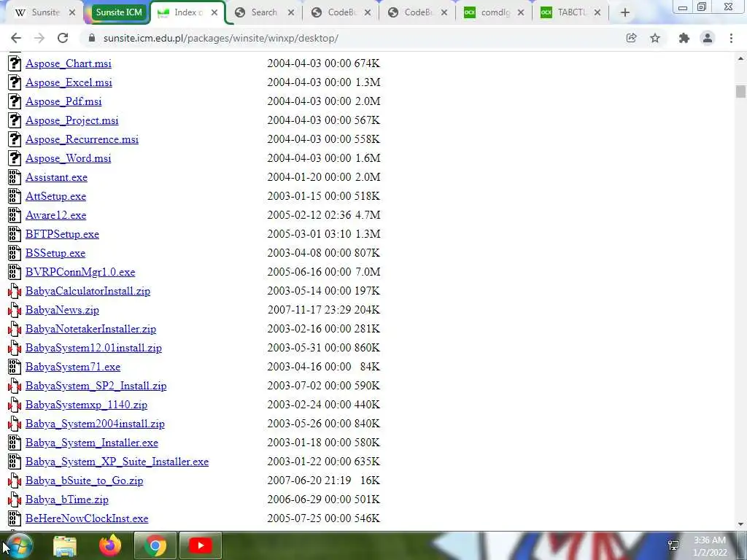Close the Search tab
This screenshot has height=560, width=747.
click(291, 12)
